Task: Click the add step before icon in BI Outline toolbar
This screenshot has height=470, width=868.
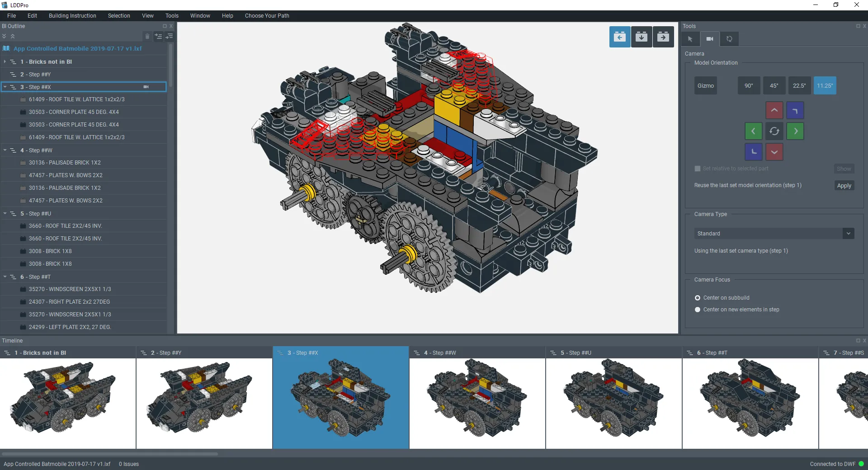Action: point(158,36)
